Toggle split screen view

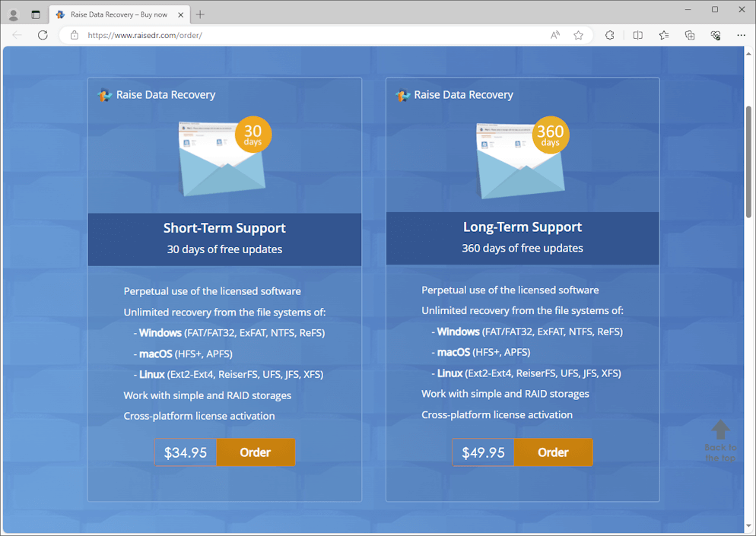point(638,35)
